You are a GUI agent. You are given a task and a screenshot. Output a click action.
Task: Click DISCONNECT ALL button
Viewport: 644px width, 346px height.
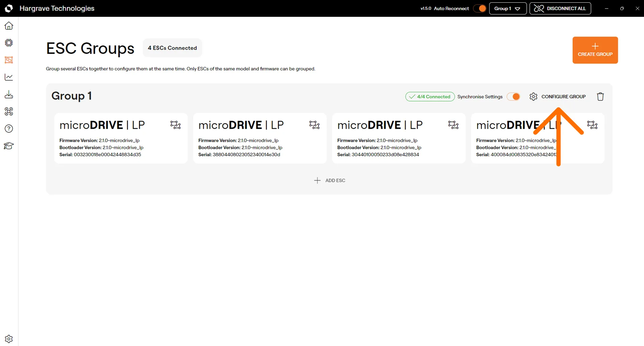pyautogui.click(x=560, y=8)
